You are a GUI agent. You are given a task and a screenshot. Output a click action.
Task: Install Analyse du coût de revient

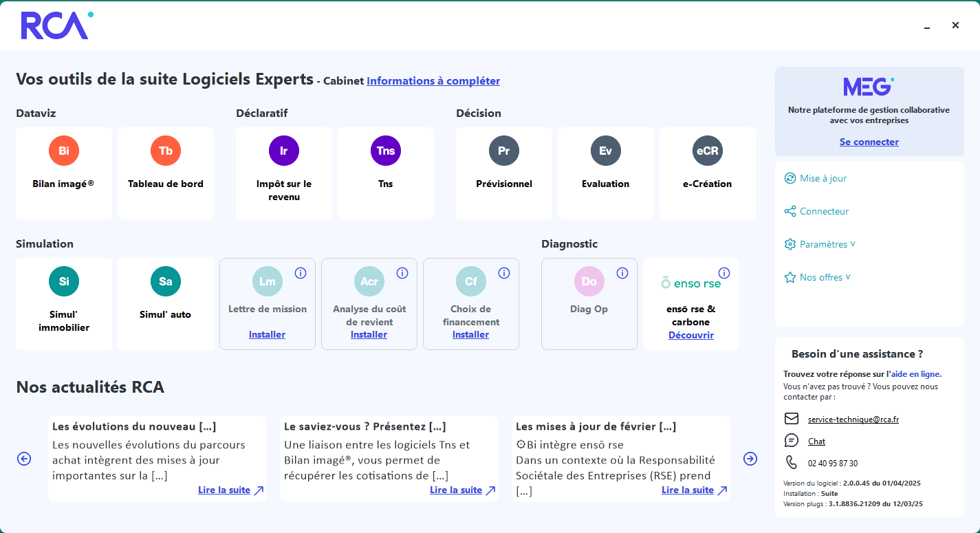tap(369, 334)
